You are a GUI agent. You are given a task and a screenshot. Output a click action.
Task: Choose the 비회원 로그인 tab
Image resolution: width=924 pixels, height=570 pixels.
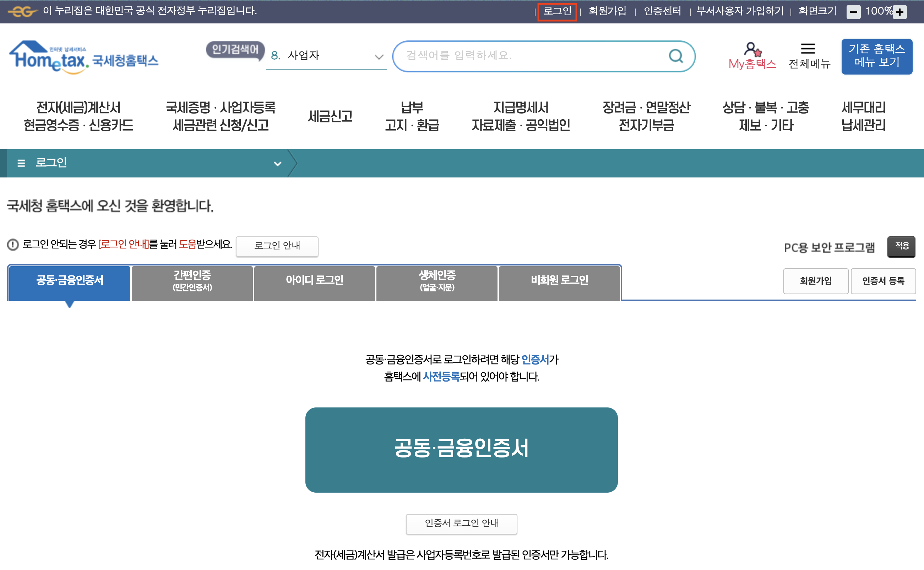tap(559, 280)
